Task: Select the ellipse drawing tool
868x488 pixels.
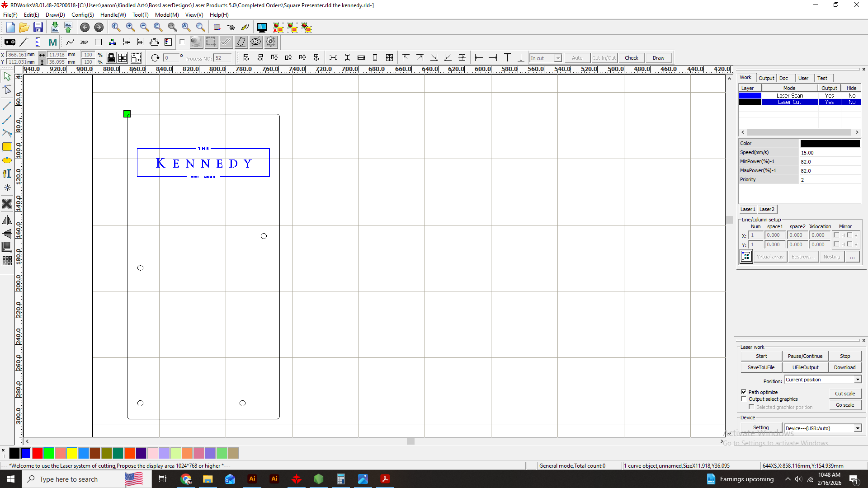Action: point(7,160)
